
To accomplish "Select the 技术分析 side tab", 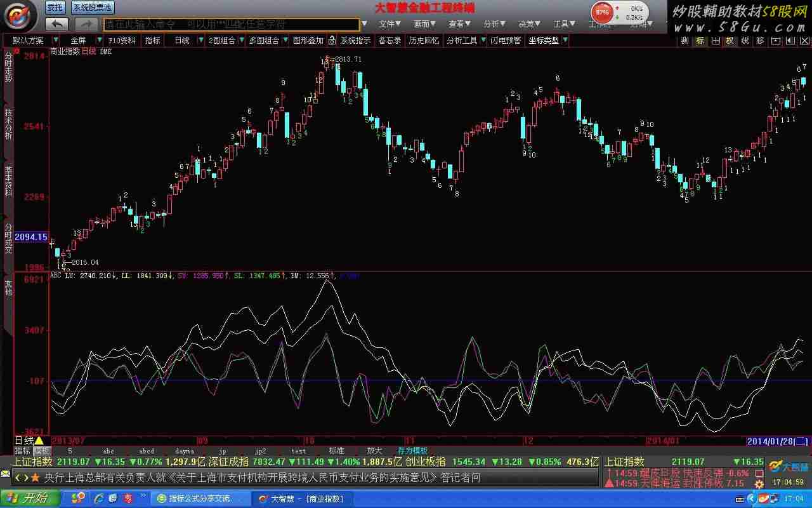I will click(8, 124).
